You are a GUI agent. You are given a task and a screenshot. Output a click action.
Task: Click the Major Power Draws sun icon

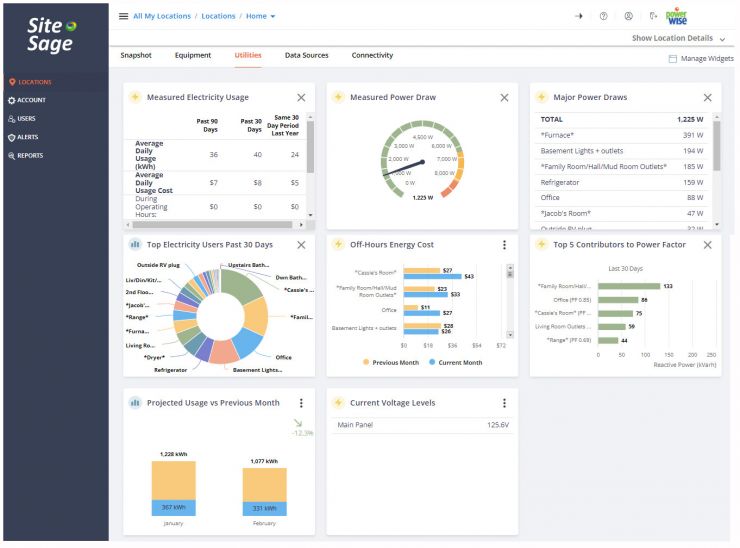542,97
